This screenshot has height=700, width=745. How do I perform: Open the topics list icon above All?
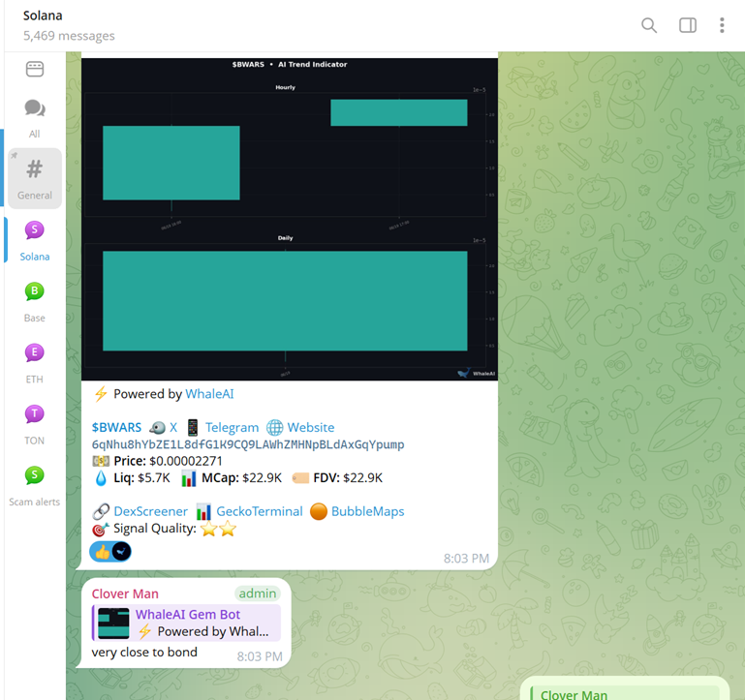35,70
